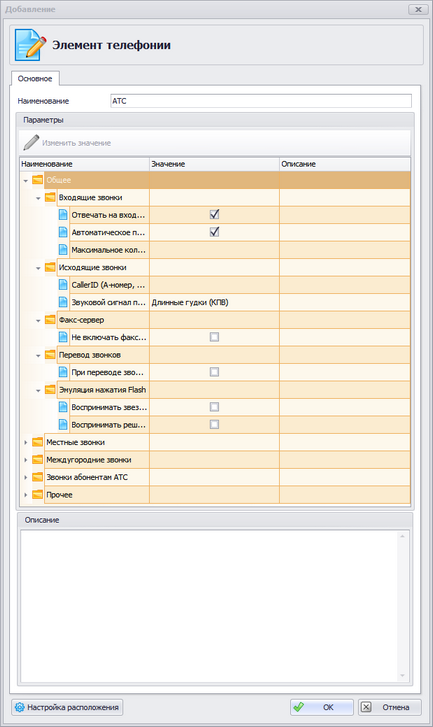Click the document icon for Максимальное кол... row
The image size is (433, 727).
[x=63, y=249]
